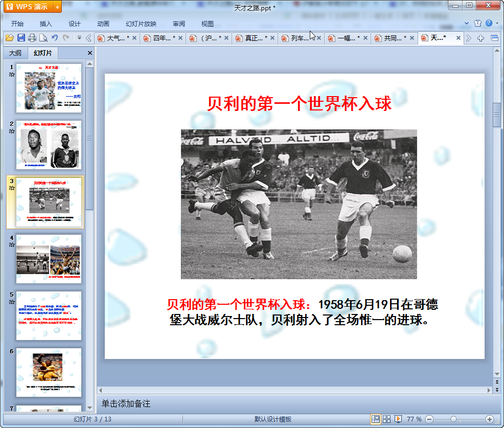The width and height of the screenshot is (504, 428).
Task: Close the active 天... document tab
Action: (459, 38)
